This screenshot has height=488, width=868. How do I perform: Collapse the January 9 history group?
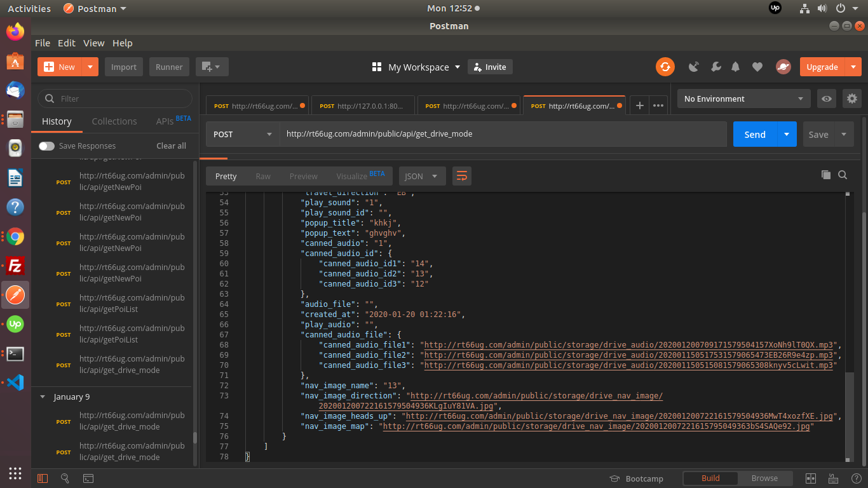point(43,396)
